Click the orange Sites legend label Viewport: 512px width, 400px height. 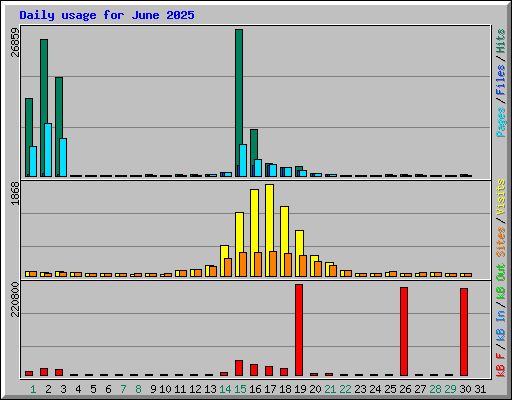(x=501, y=242)
